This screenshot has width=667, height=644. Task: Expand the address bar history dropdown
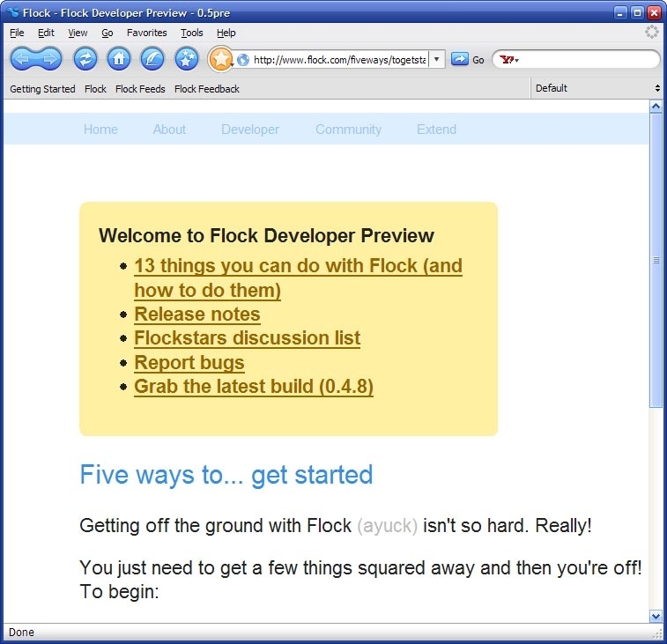(x=436, y=59)
